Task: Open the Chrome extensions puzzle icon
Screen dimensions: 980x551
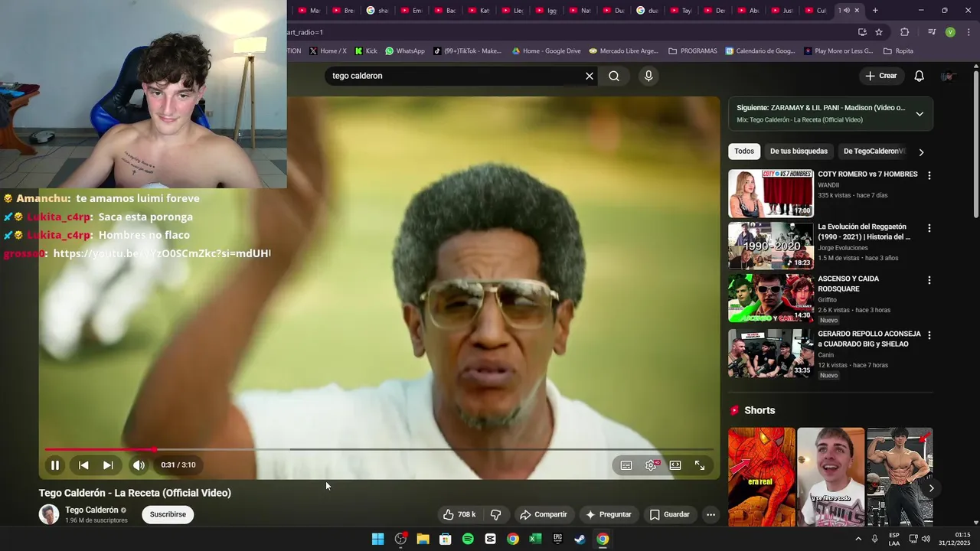Action: point(905,32)
